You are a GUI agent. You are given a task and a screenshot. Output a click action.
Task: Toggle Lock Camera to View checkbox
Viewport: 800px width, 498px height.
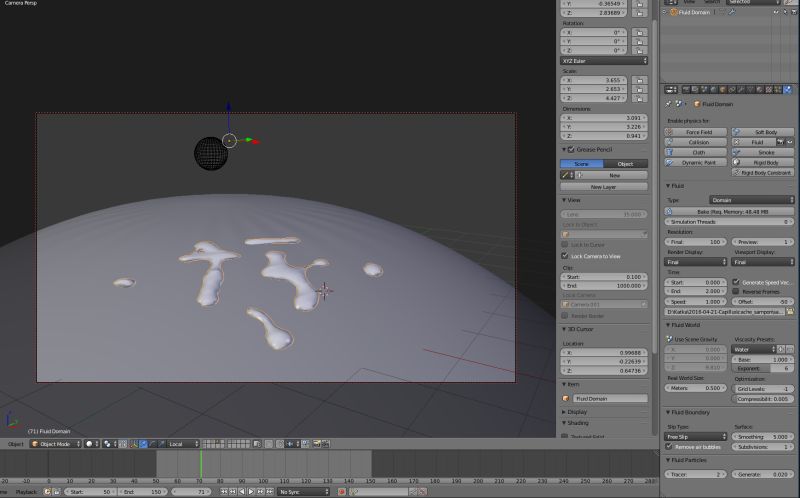564,256
